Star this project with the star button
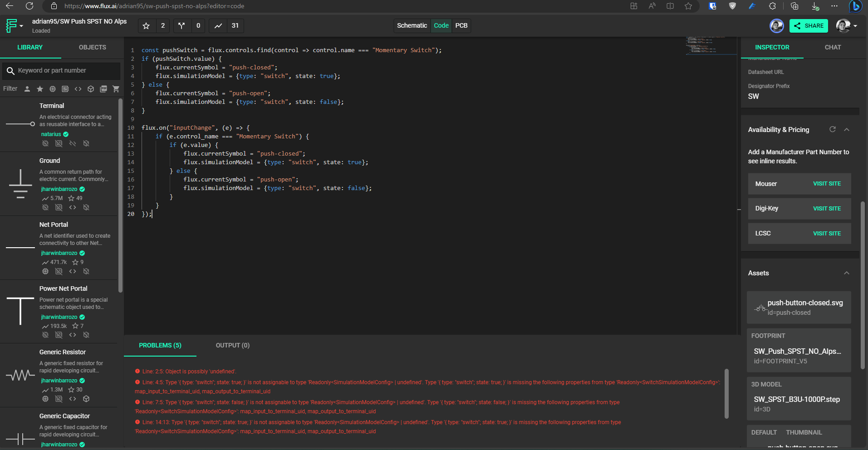This screenshot has height=450, width=868. 146,26
